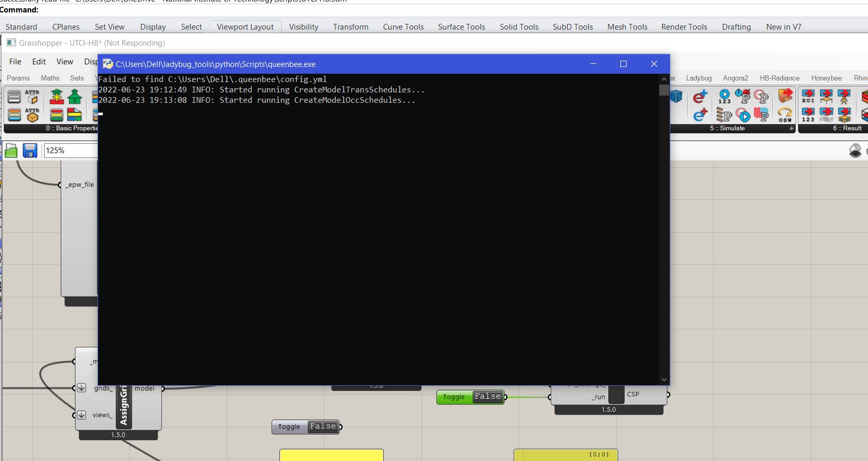Click the red arrow waves result icon

(x=826, y=115)
